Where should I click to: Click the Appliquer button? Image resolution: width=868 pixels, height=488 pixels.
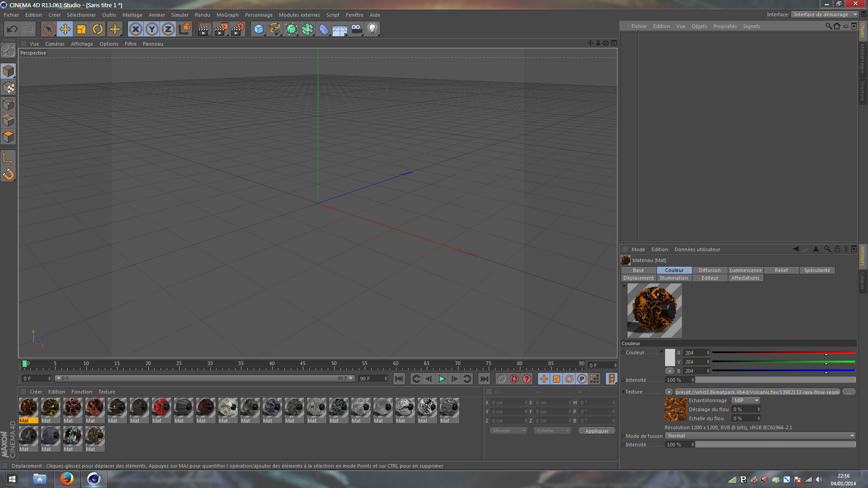click(597, 431)
